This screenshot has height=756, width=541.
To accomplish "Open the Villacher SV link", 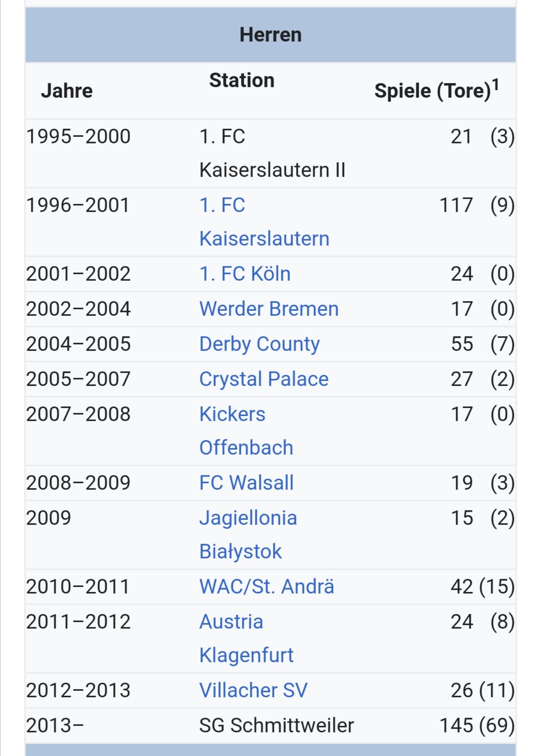I will pos(253,690).
